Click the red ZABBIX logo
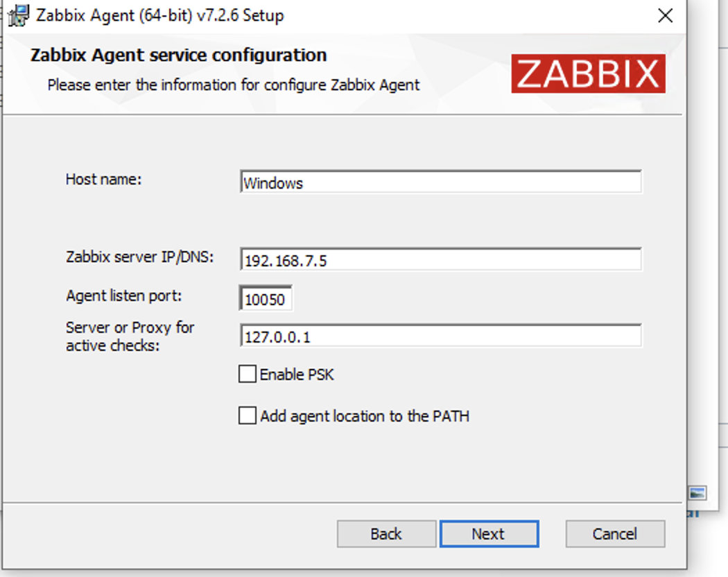728x577 pixels. 588,73
